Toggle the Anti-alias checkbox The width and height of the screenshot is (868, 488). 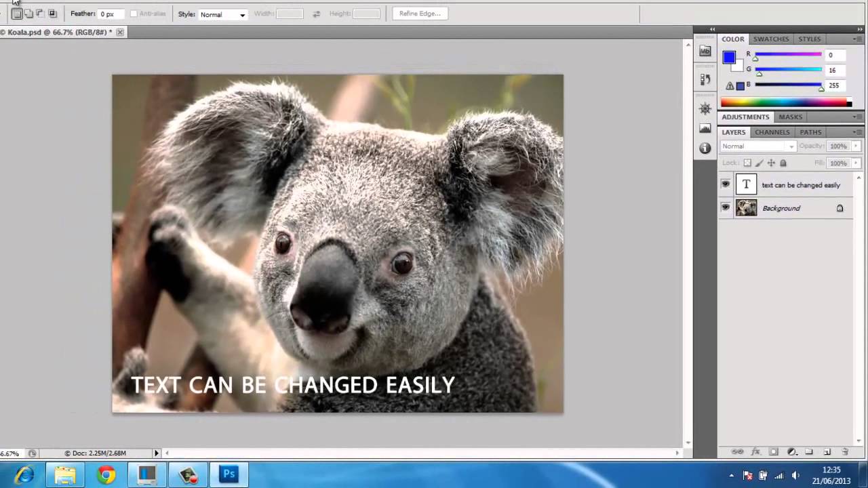(x=134, y=14)
